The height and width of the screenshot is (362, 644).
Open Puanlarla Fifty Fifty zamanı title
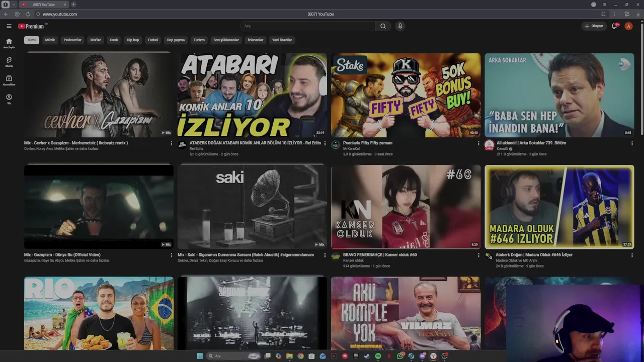(x=368, y=143)
